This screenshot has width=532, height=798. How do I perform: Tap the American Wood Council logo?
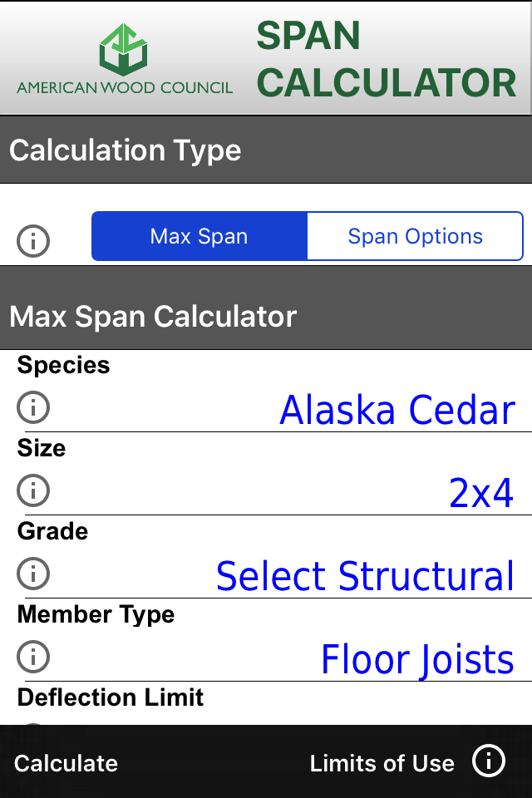click(x=125, y=58)
